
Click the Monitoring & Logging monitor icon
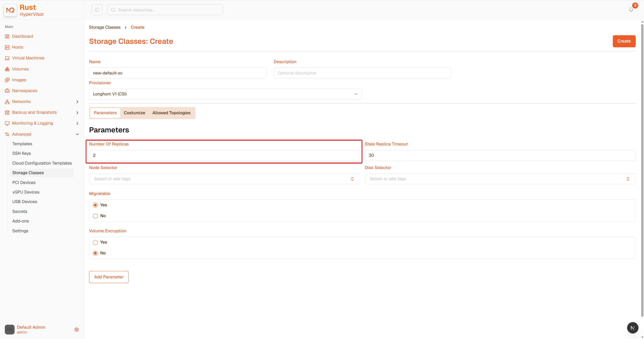[x=7, y=123]
